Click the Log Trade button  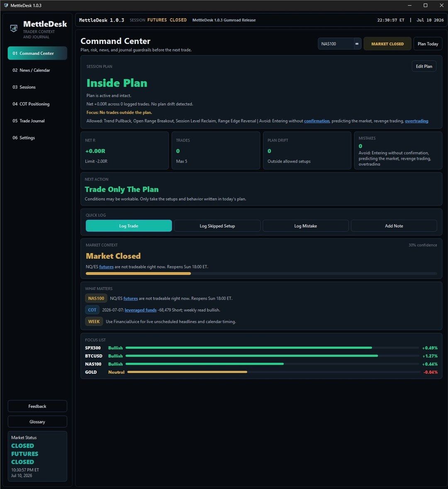(x=129, y=226)
